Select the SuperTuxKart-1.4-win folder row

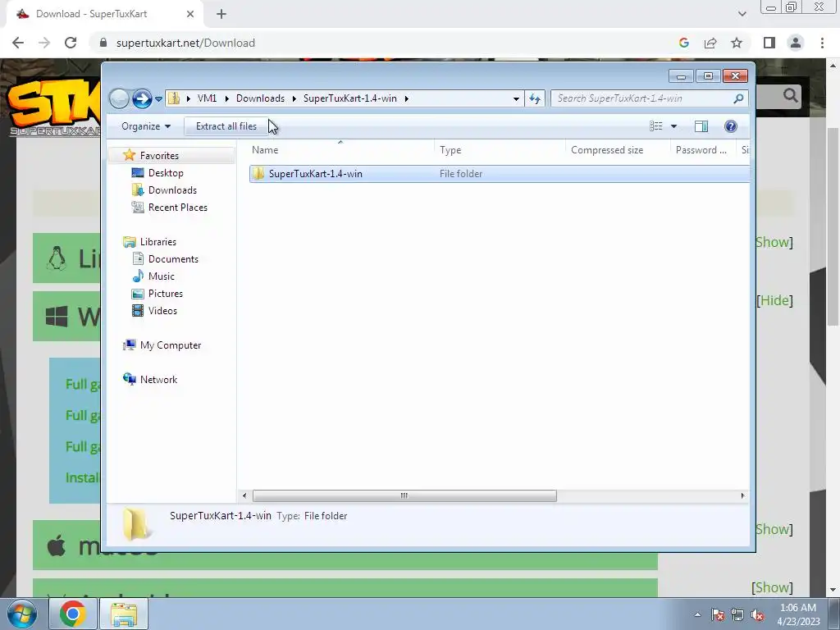pyautogui.click(x=500, y=174)
